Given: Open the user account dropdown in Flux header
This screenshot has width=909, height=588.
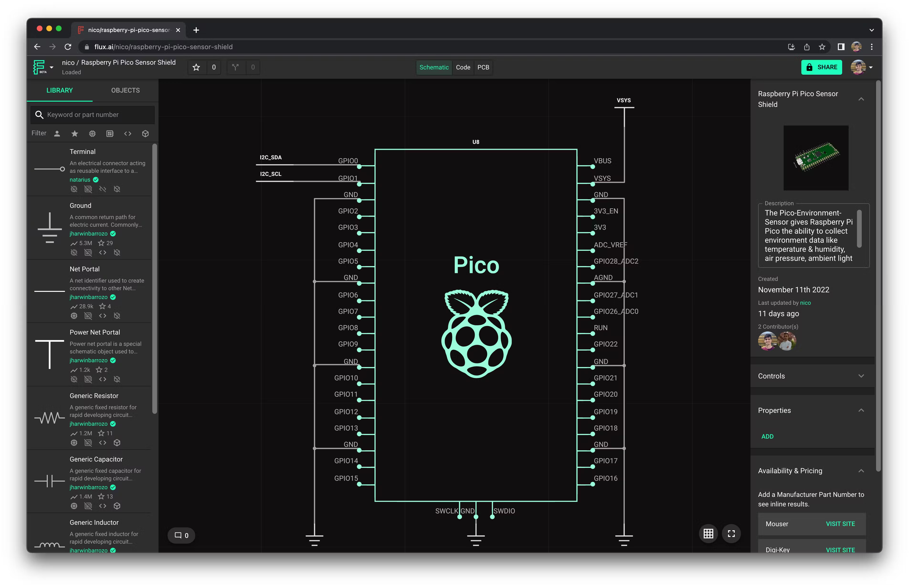Looking at the screenshot, I should [862, 67].
